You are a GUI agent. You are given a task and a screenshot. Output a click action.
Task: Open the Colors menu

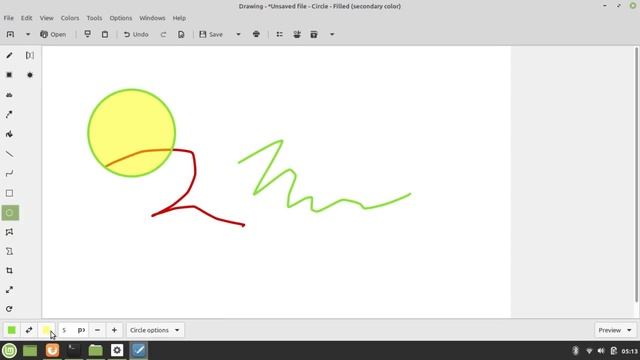pyautogui.click(x=70, y=18)
